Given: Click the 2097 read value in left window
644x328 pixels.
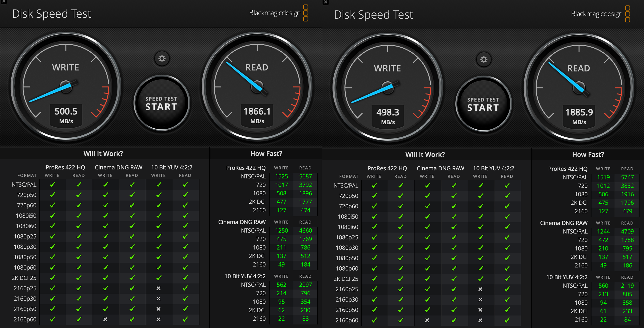Looking at the screenshot, I should click(x=305, y=285).
